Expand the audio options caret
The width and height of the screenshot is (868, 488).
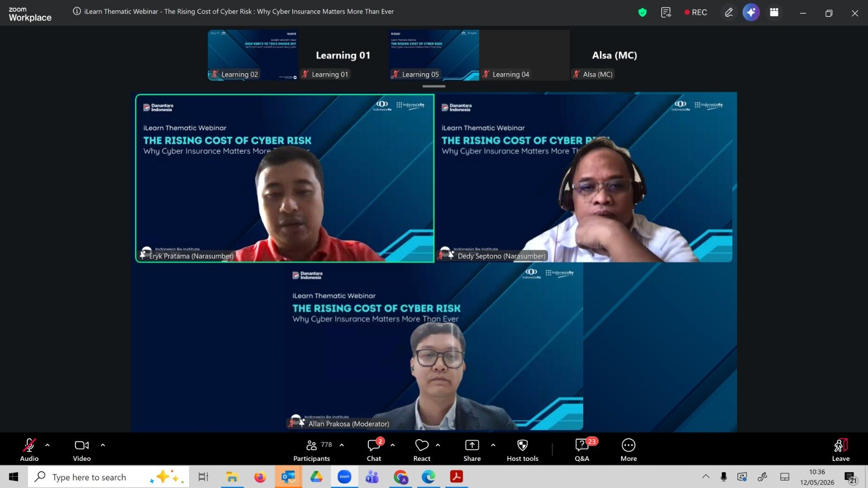tap(48, 445)
